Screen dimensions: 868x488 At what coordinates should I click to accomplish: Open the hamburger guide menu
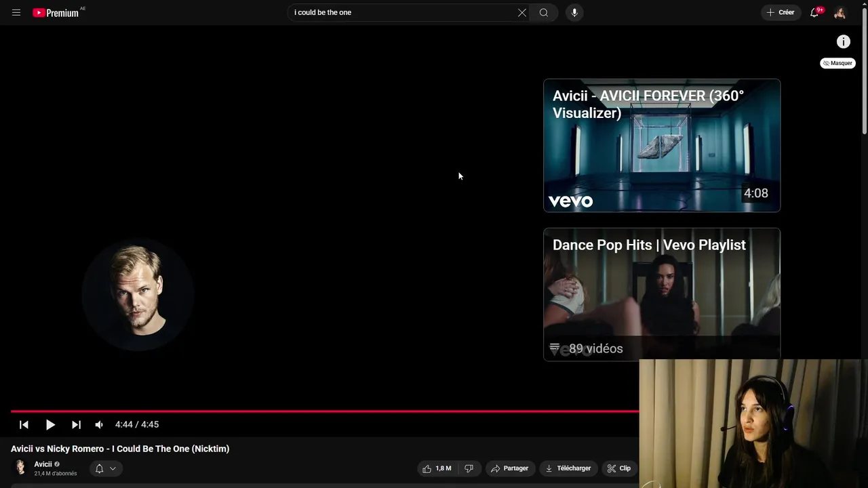16,12
